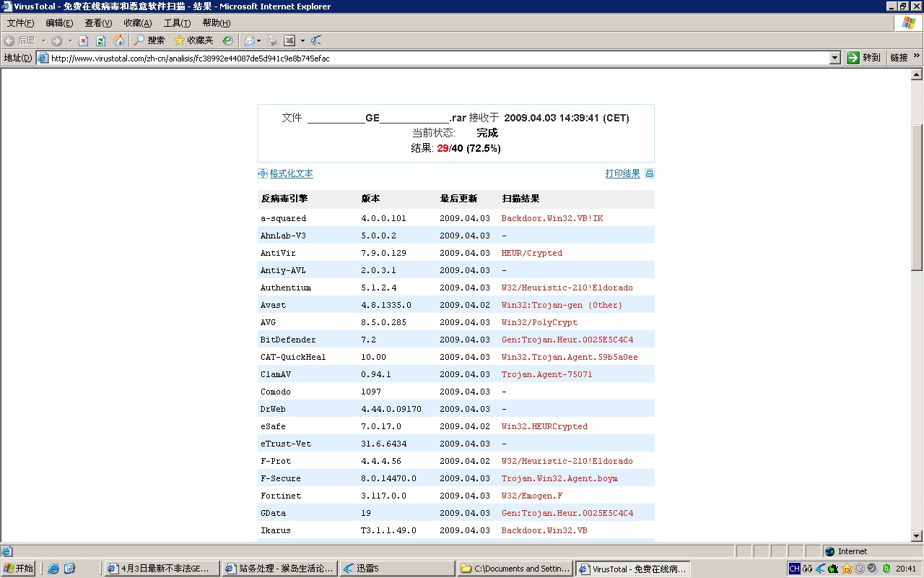The width and height of the screenshot is (924, 578).
Task: Click the Print printer icon in the toolbar
Action: point(272,40)
